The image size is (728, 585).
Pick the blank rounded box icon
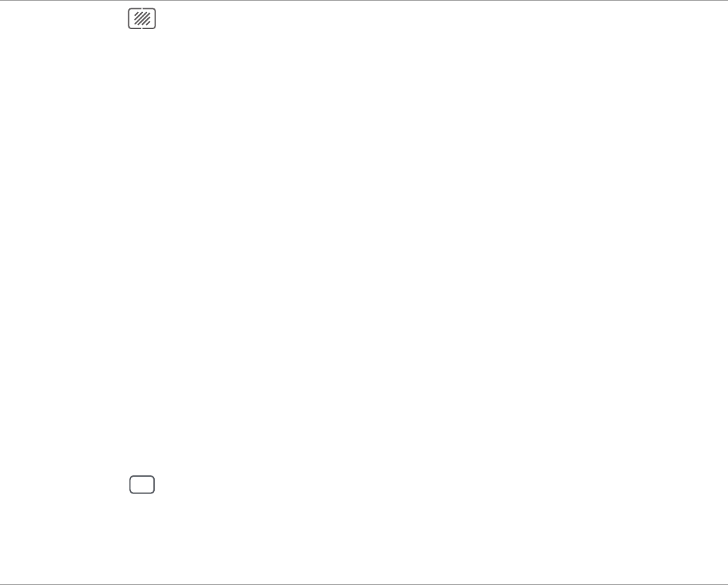pyautogui.click(x=142, y=484)
